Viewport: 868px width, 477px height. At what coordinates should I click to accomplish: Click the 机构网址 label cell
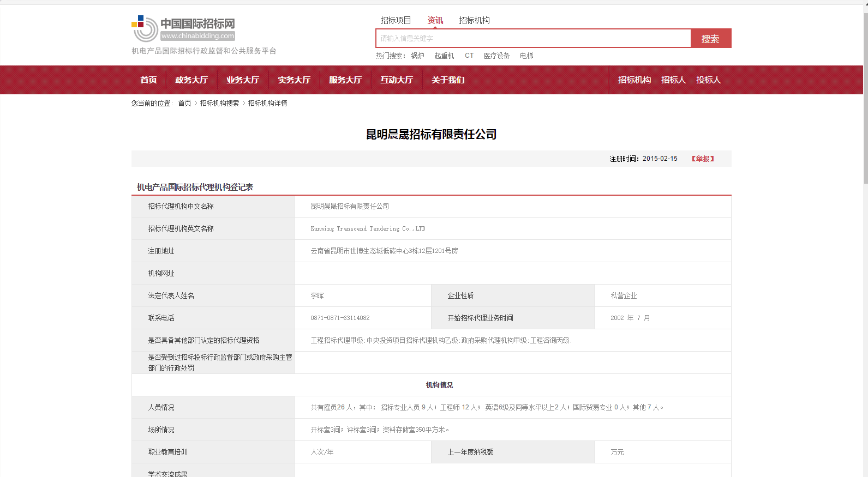click(x=213, y=273)
